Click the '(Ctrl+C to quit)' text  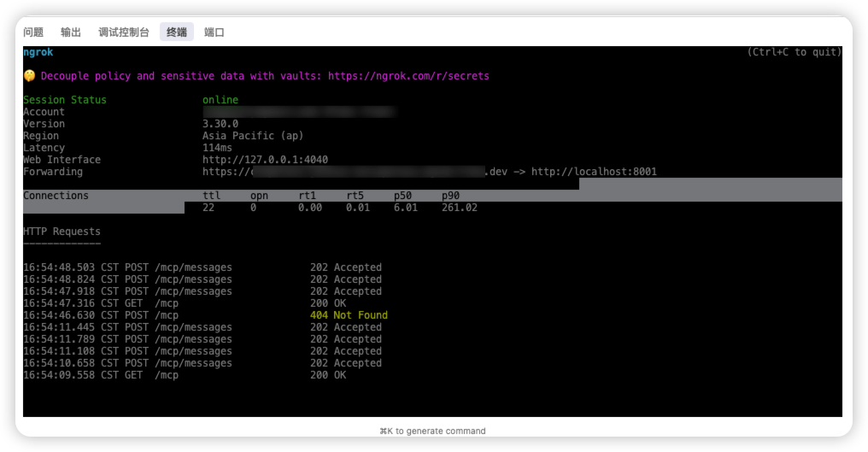[794, 52]
